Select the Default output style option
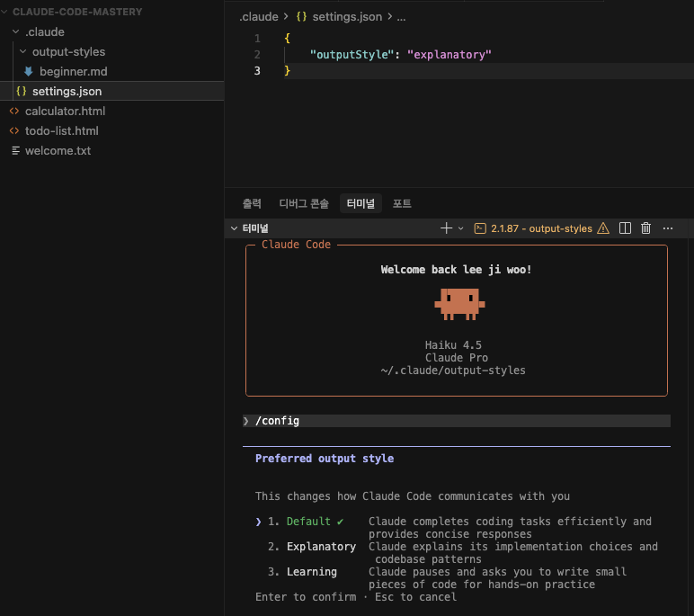 click(308, 522)
